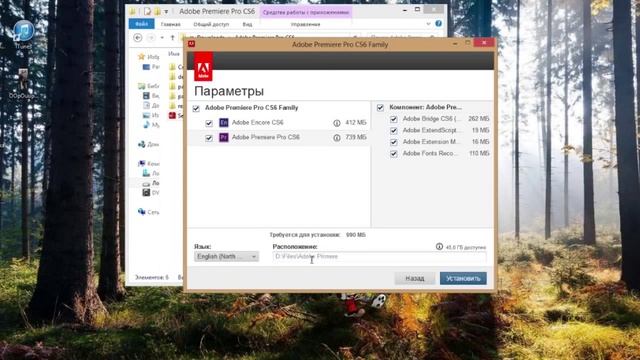
Task: Uncheck Adobe Encore CS6
Action: coord(209,123)
